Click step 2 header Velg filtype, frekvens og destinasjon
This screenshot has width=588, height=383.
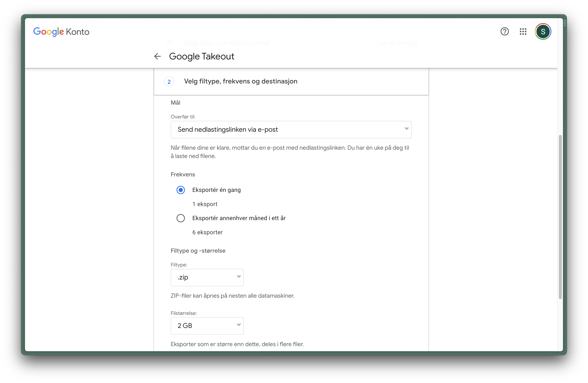pyautogui.click(x=291, y=81)
